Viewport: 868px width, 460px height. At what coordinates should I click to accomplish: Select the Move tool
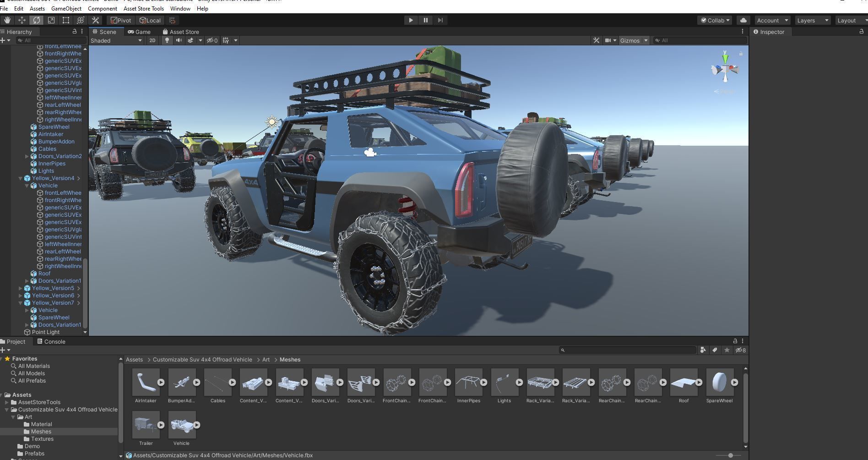(x=22, y=20)
